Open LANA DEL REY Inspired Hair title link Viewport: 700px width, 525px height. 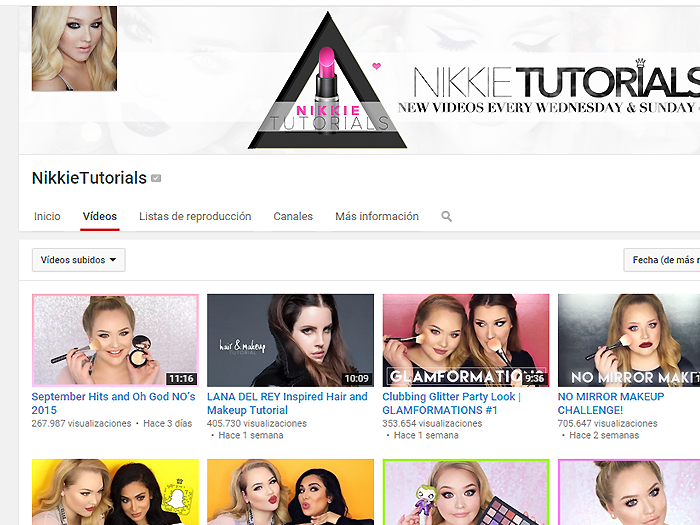tap(287, 403)
